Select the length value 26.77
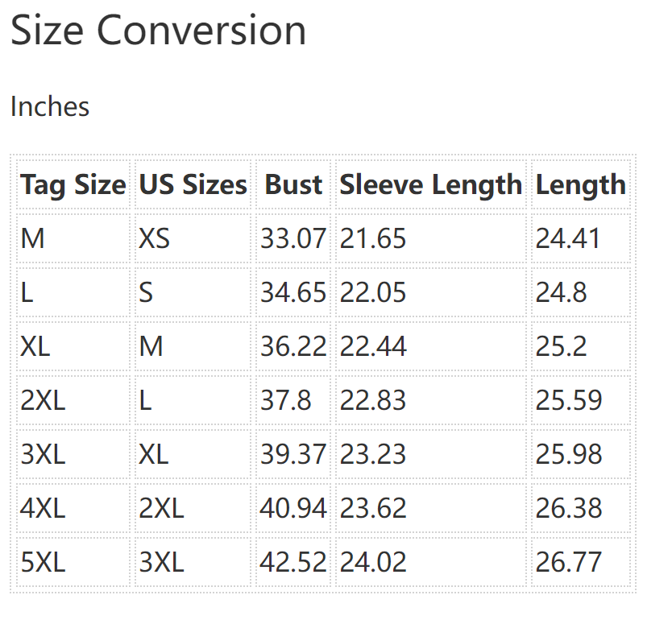Screen dimensions: 672x620 pos(569,562)
